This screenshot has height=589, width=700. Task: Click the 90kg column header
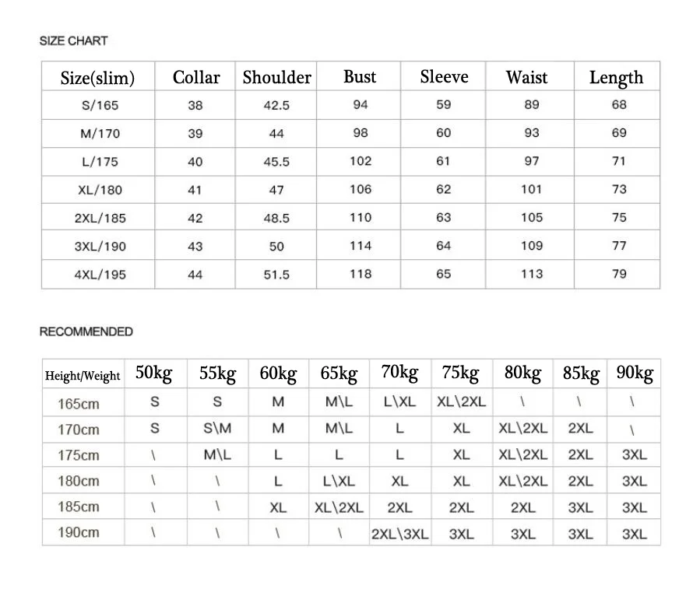pos(635,373)
